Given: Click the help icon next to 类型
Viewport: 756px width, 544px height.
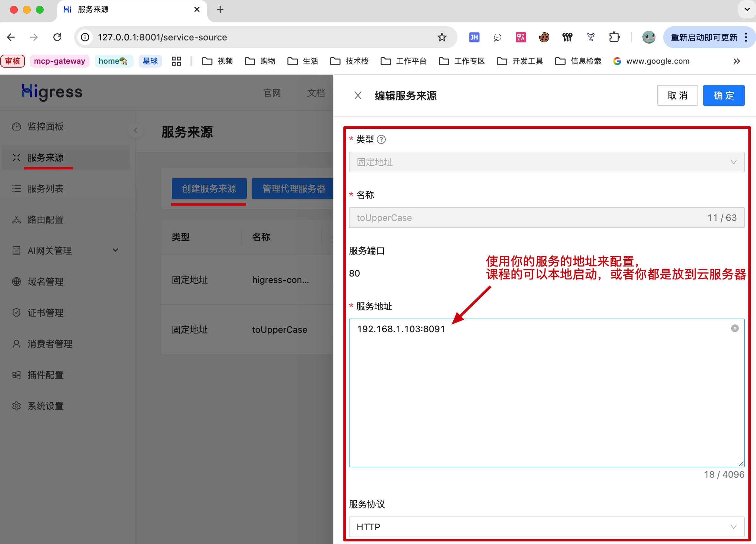Looking at the screenshot, I should tap(381, 139).
